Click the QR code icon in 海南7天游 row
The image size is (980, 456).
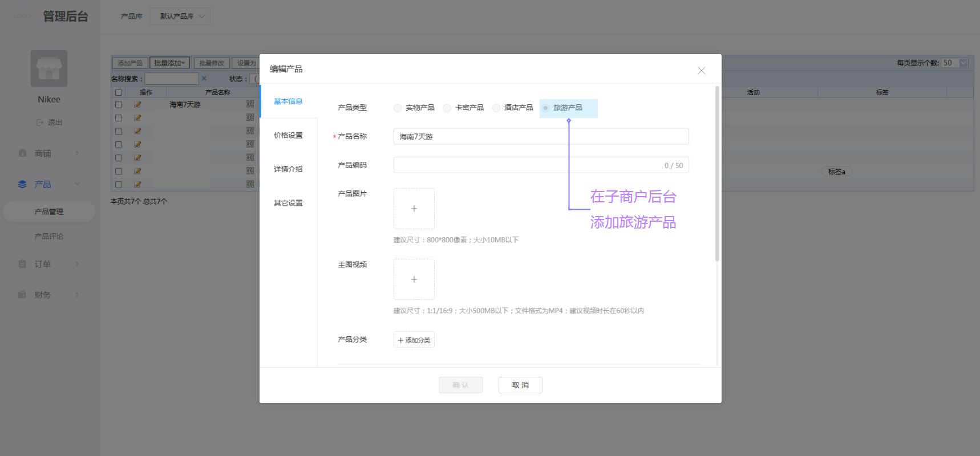coord(250,104)
